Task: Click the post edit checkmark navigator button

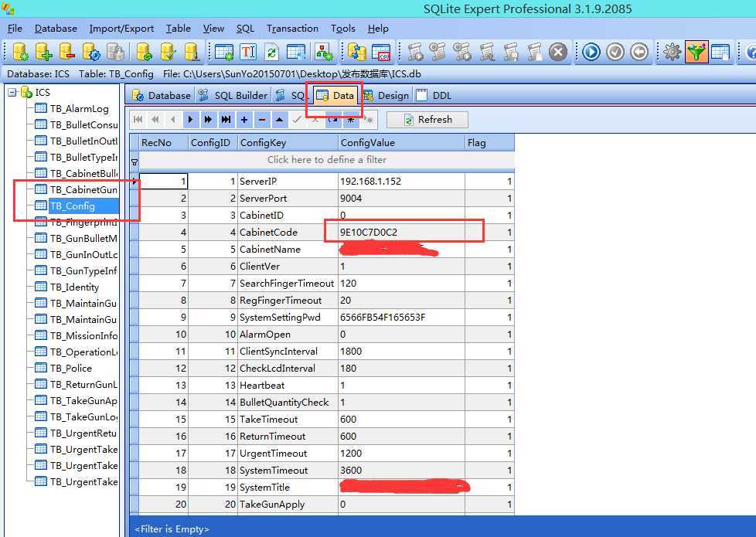Action: tap(297, 120)
